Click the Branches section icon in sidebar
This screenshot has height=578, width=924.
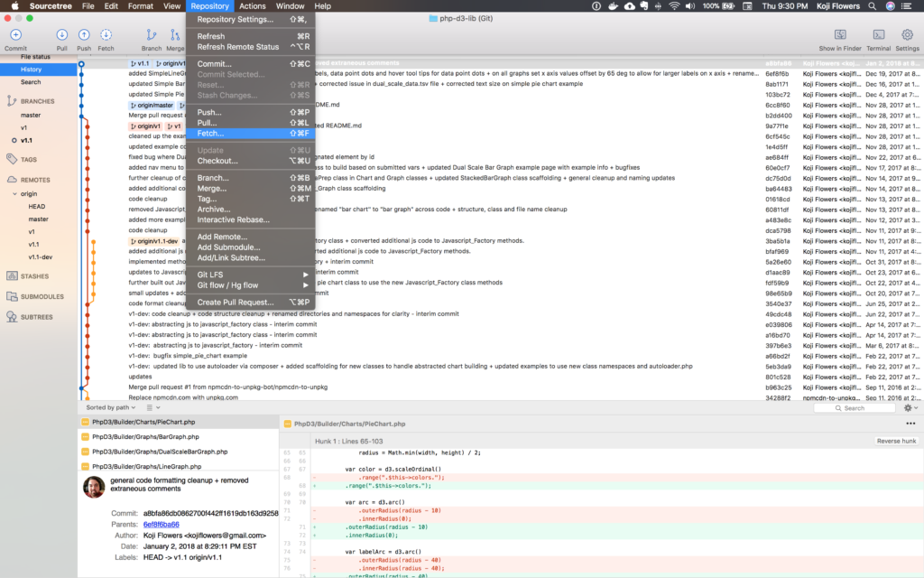pyautogui.click(x=12, y=101)
